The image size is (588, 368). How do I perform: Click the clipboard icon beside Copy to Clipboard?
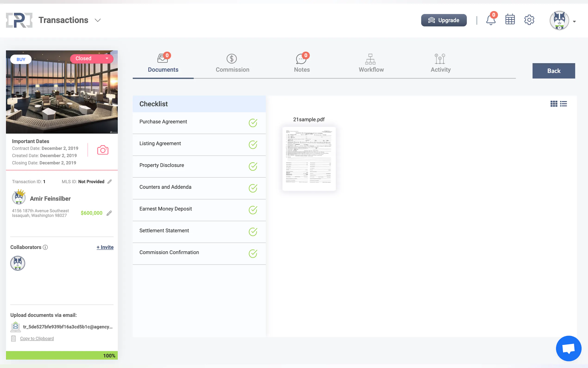[13, 338]
